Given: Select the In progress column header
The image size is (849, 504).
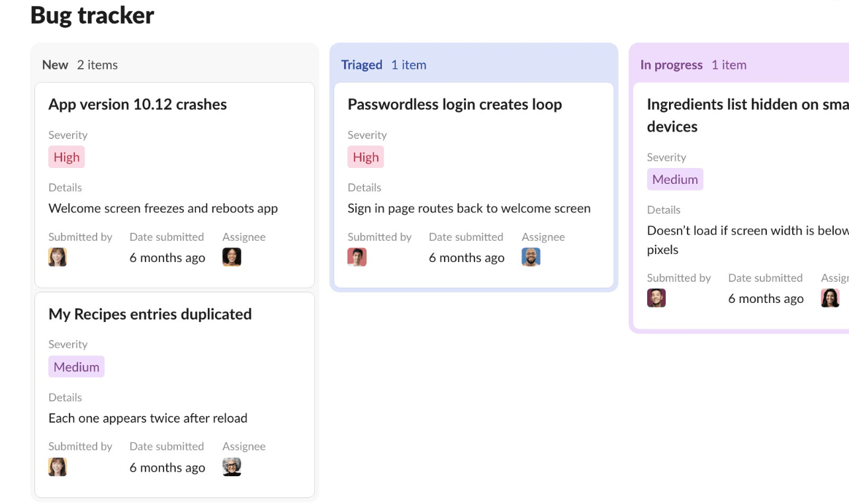Looking at the screenshot, I should pos(671,64).
